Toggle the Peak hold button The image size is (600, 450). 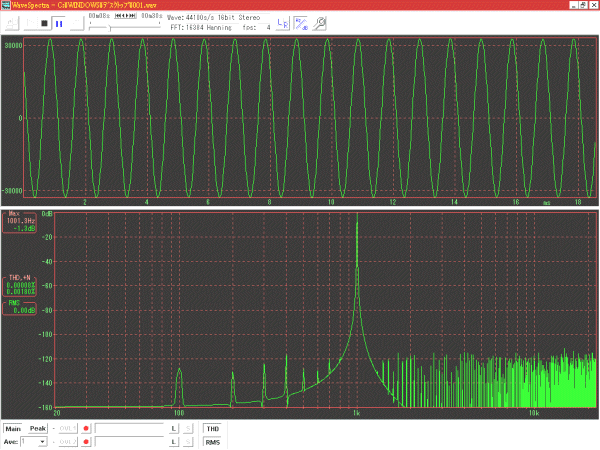click(x=38, y=428)
